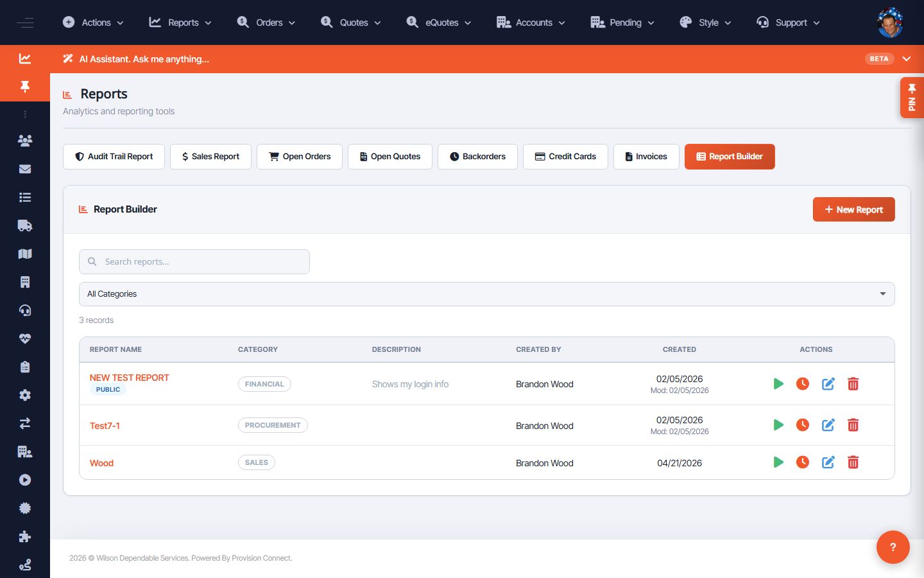Open the sidebar heartbeat icon
Screen dimensions: 924x578
tap(25, 338)
